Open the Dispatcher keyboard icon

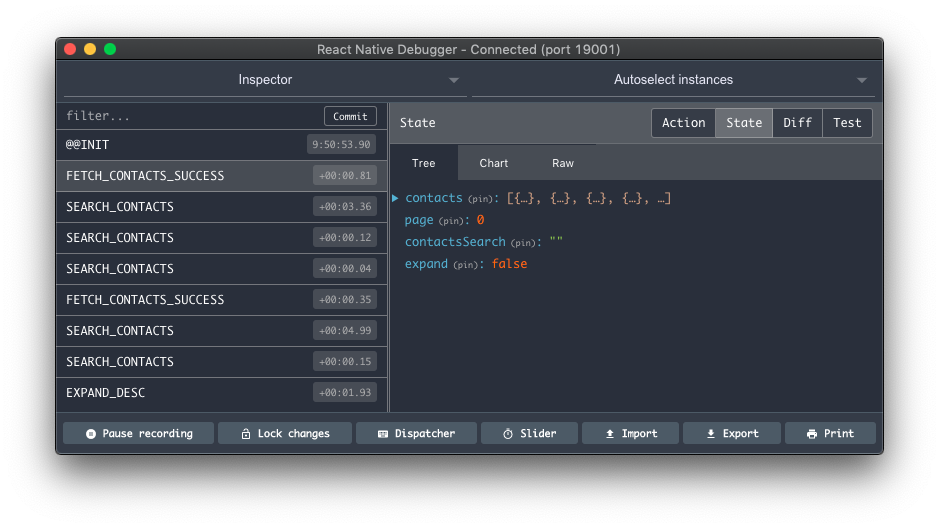[x=384, y=434]
